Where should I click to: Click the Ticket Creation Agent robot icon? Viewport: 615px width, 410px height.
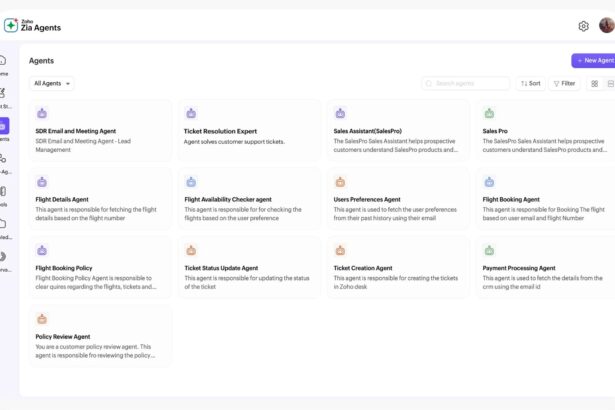340,250
